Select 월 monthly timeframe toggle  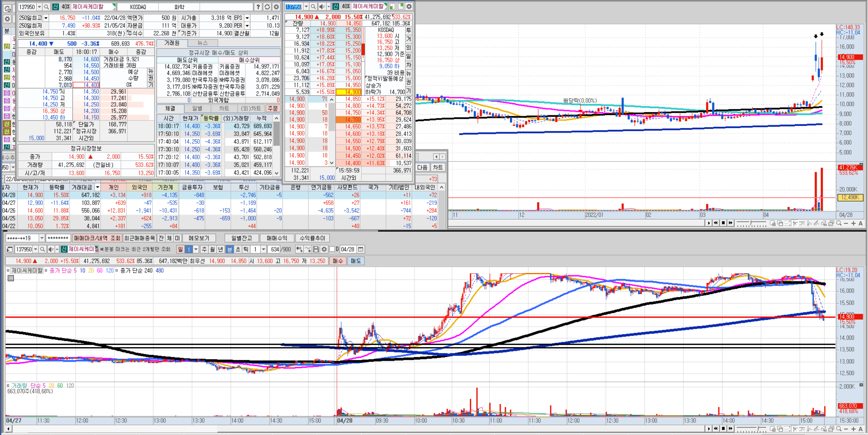pyautogui.click(x=212, y=249)
